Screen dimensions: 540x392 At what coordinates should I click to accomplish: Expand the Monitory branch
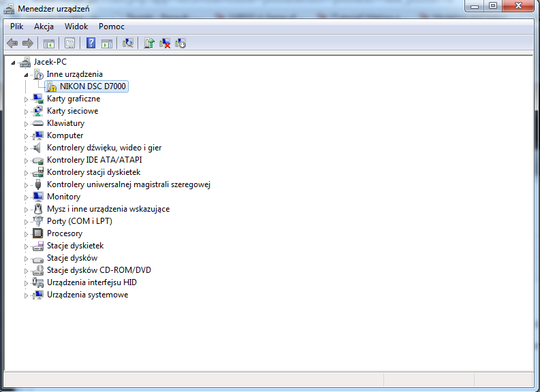click(x=26, y=197)
